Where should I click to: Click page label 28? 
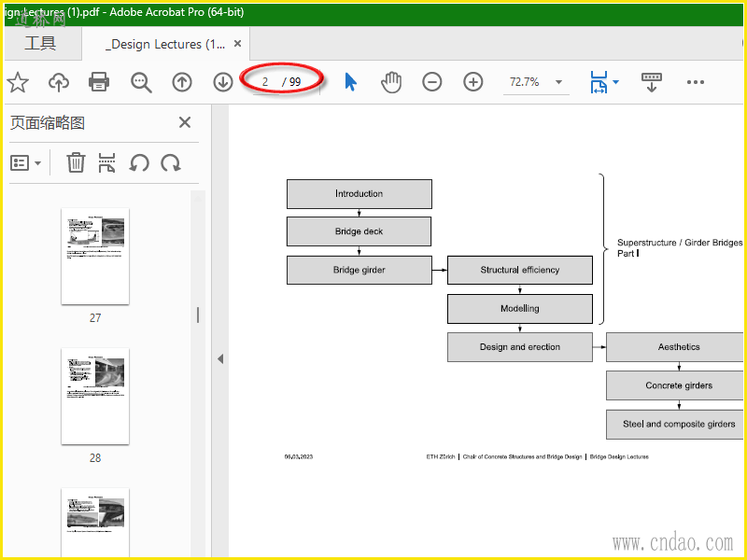95,457
